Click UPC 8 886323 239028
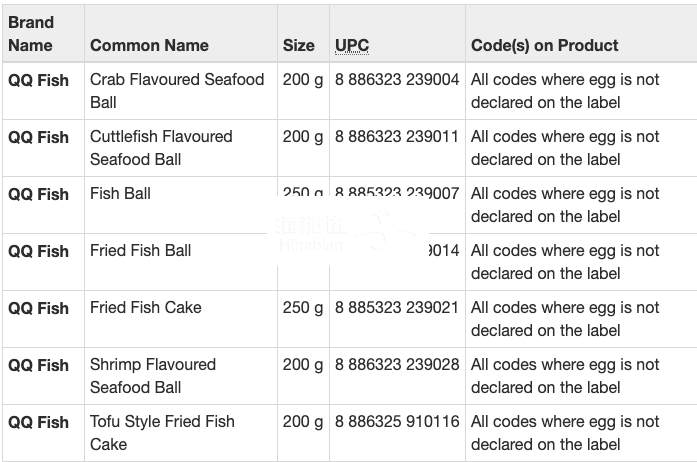 (397, 364)
